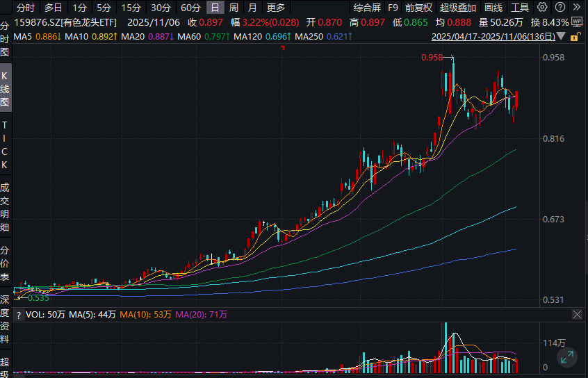
Task: Click the WP monitor icon
Action: tap(576, 22)
